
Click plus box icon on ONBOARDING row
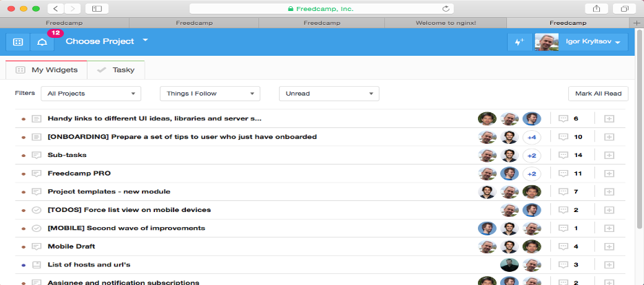[609, 137]
